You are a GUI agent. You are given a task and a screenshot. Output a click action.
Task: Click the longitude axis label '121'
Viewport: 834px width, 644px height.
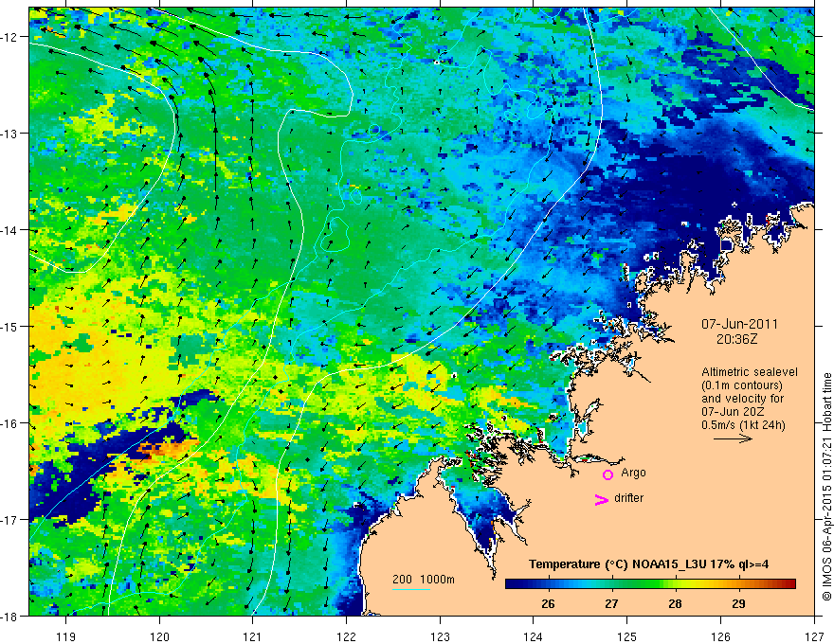(x=253, y=636)
